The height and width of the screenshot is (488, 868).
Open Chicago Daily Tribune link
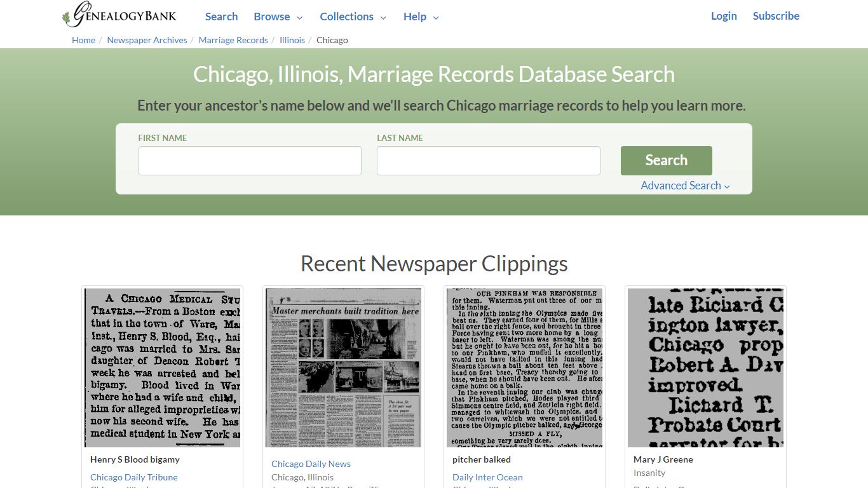(x=134, y=477)
